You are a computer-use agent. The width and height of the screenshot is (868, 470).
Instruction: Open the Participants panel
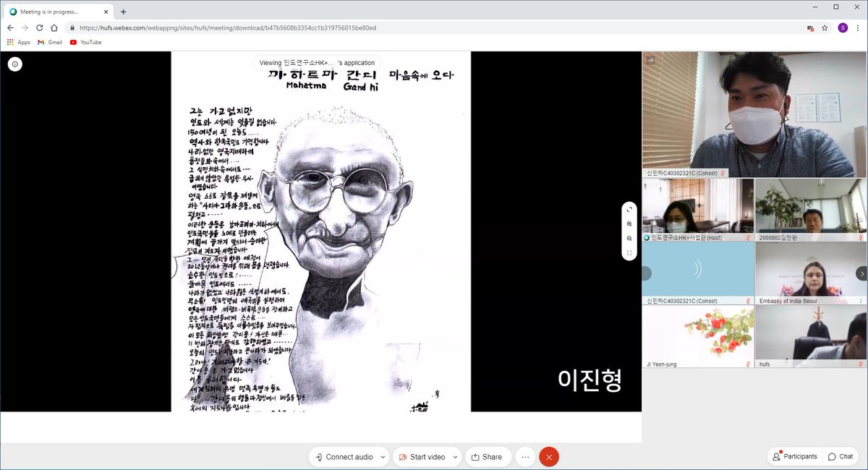pyautogui.click(x=794, y=456)
